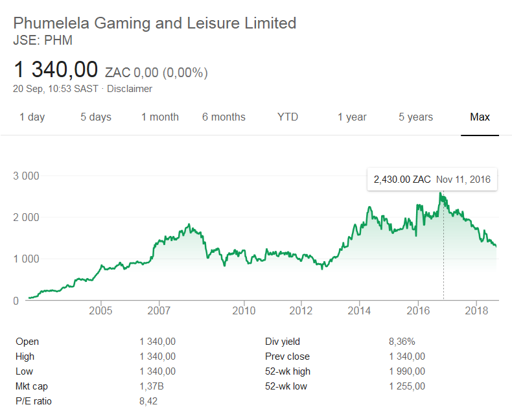Click the 2010 label on the chart axis
The width and height of the screenshot is (512, 420).
[244, 311]
